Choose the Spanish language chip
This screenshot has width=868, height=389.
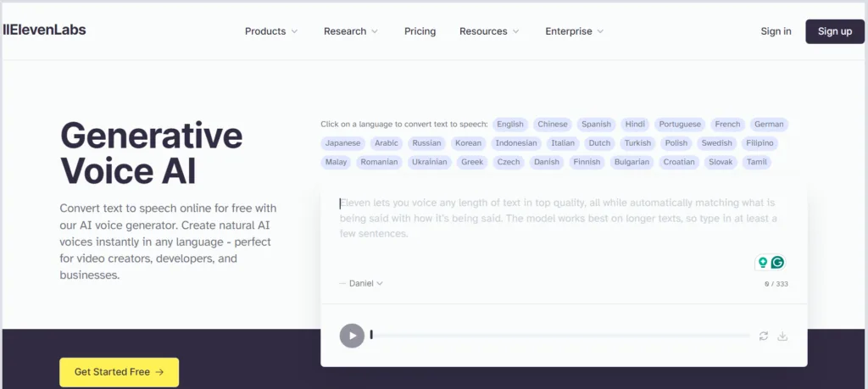click(596, 125)
